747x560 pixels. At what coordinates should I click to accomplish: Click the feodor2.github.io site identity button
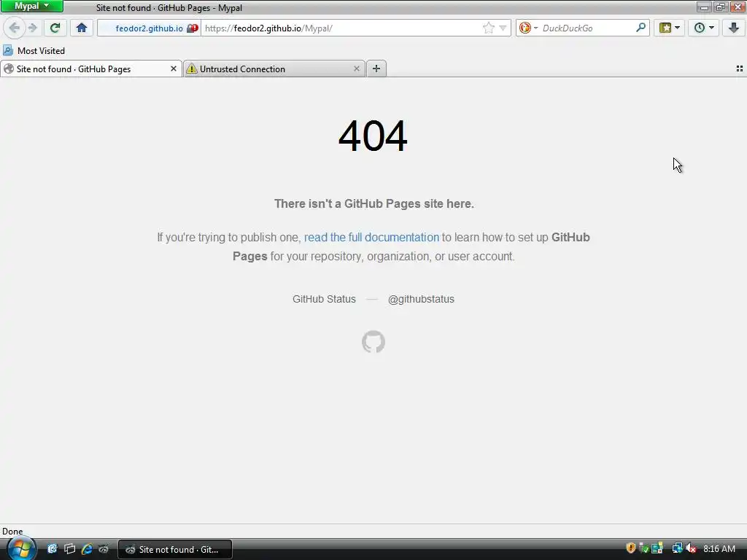coord(149,28)
